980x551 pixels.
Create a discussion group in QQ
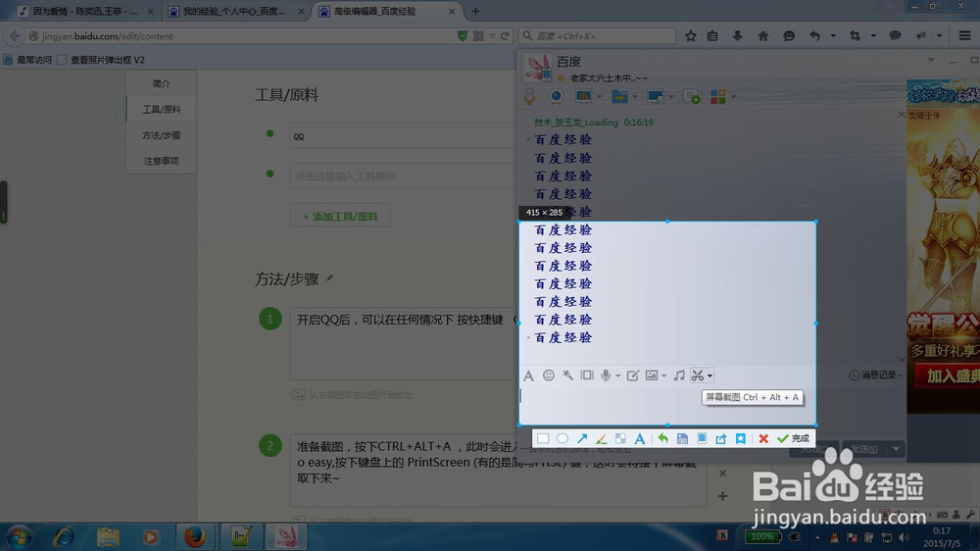pyautogui.click(x=691, y=96)
